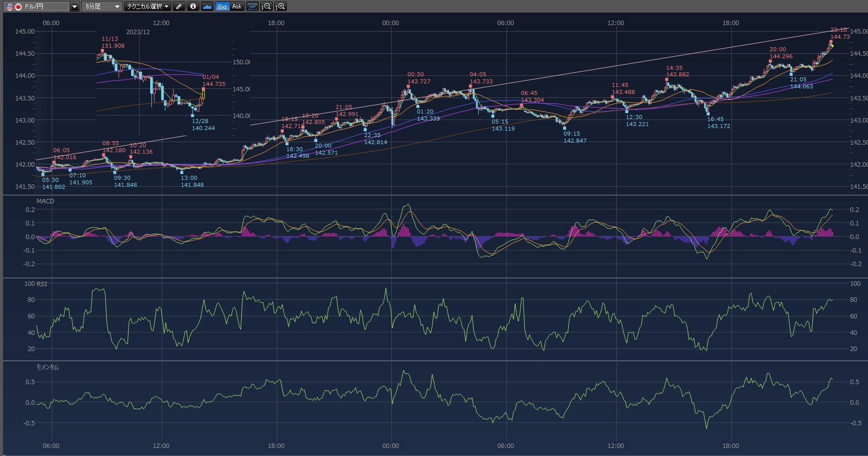The width and height of the screenshot is (868, 456).
Task: Click the RSI panel label
Action: pyautogui.click(x=42, y=284)
